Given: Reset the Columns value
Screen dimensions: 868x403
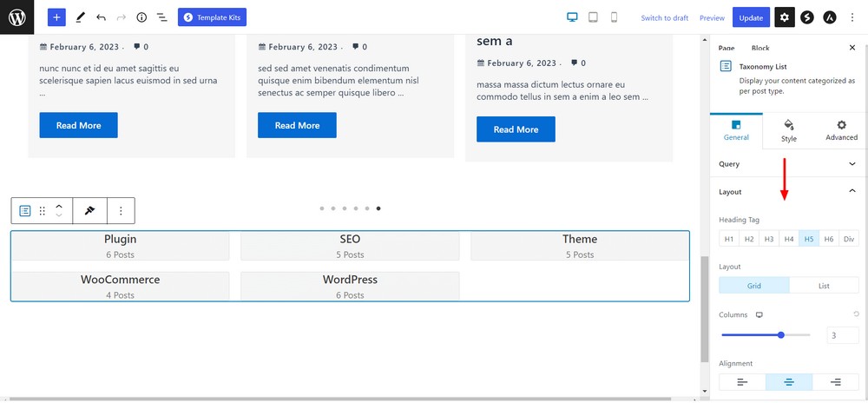Looking at the screenshot, I should (857, 314).
